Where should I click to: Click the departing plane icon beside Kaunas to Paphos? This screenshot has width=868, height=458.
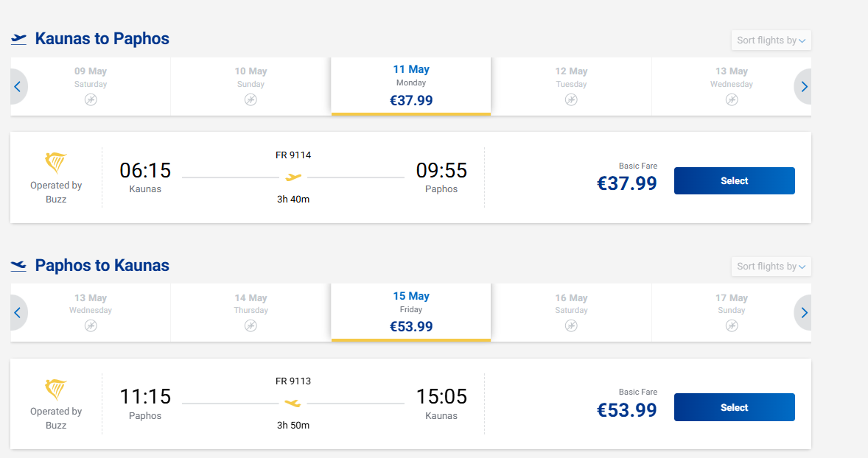[x=18, y=39]
